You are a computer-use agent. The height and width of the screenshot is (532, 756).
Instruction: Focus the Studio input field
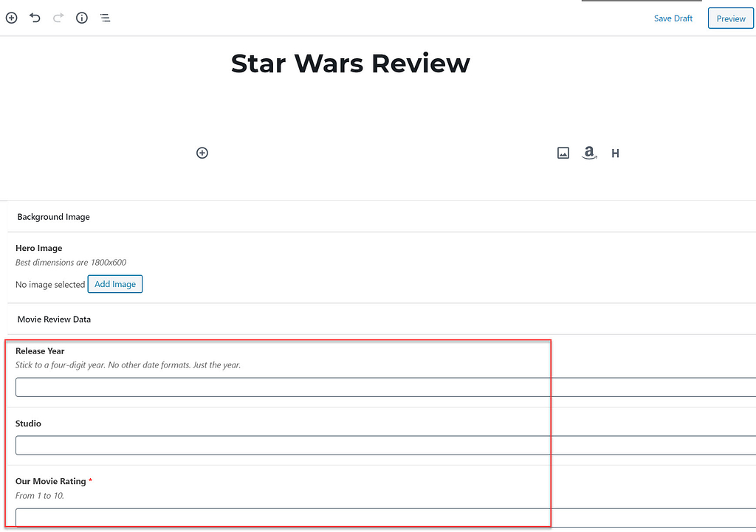coord(385,445)
